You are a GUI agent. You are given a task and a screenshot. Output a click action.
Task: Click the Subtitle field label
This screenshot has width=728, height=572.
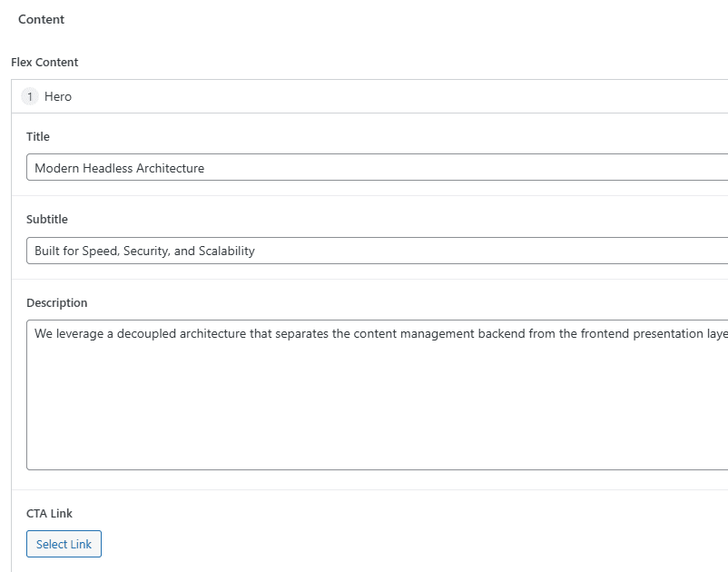point(46,219)
